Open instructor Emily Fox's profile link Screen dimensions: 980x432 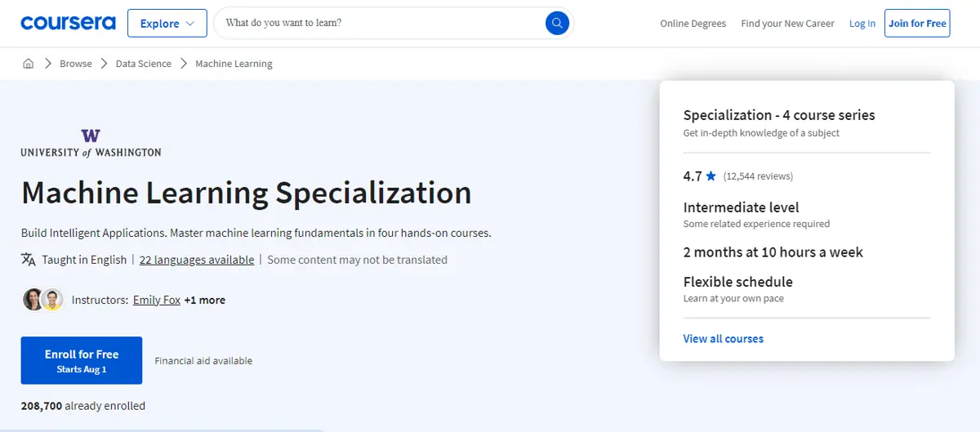[157, 300]
